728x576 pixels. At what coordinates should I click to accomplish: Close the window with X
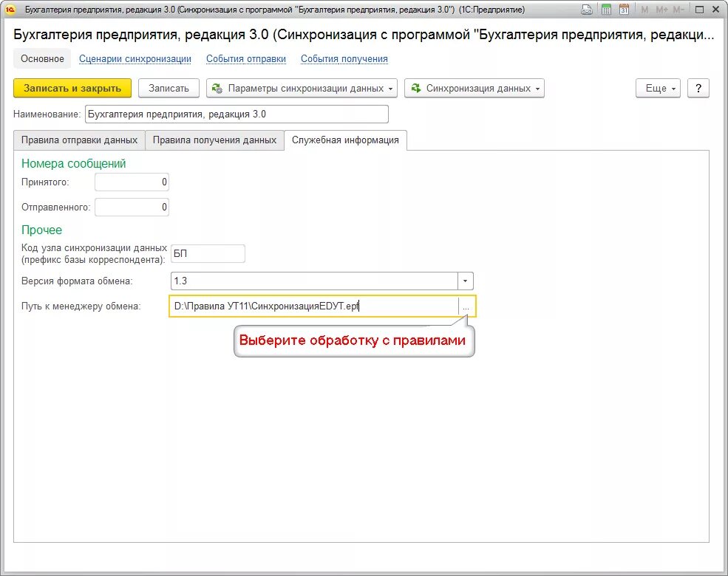coord(716,10)
